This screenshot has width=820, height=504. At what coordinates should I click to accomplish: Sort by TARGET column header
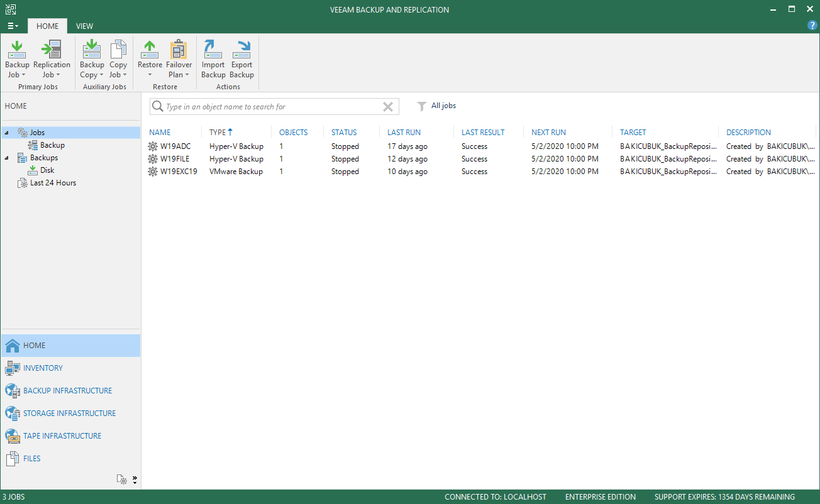point(633,133)
